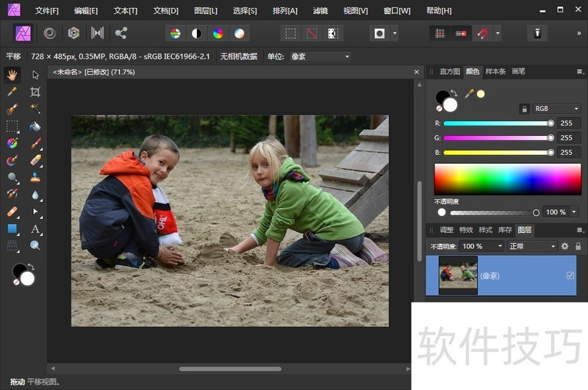Select the Erase Brush tool
This screenshot has width=588, height=390.
tap(35, 160)
